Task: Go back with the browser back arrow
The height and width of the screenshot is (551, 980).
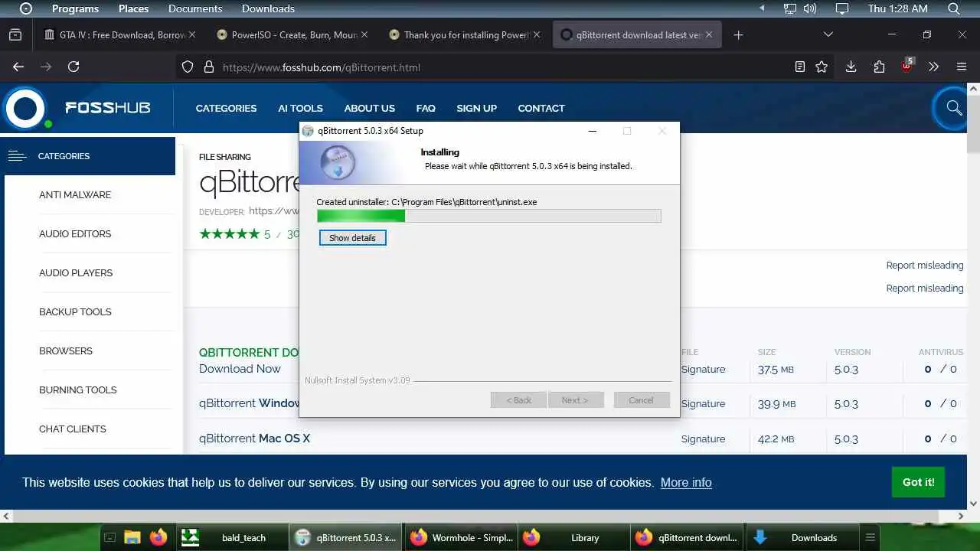Action: point(18,67)
